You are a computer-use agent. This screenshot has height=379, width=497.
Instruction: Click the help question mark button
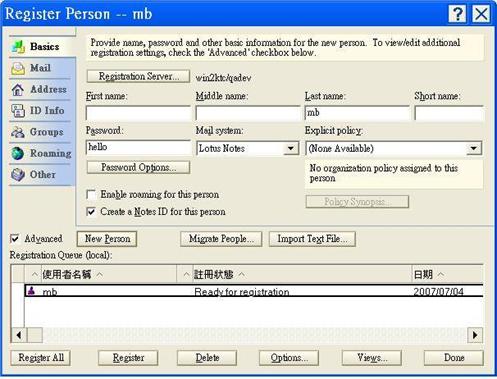pyautogui.click(x=457, y=14)
